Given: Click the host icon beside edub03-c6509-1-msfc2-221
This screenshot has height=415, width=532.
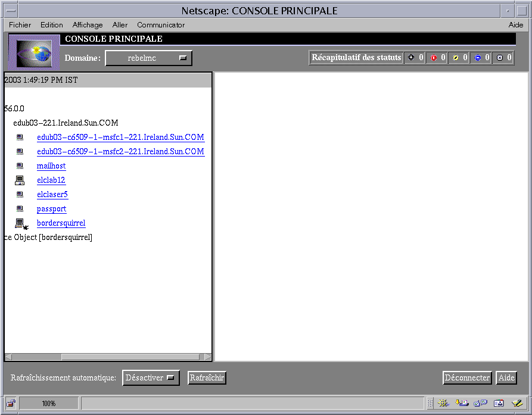Looking at the screenshot, I should click(20, 151).
